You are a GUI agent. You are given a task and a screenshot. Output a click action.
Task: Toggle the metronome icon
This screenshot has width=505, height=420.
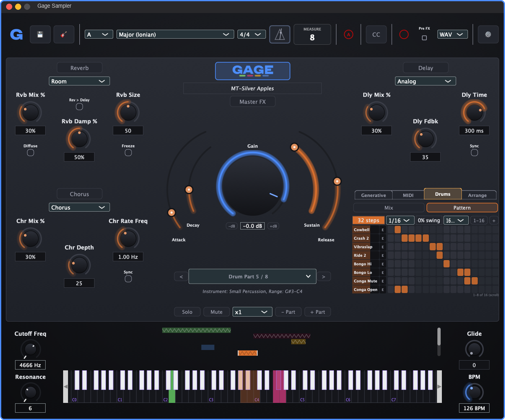280,35
